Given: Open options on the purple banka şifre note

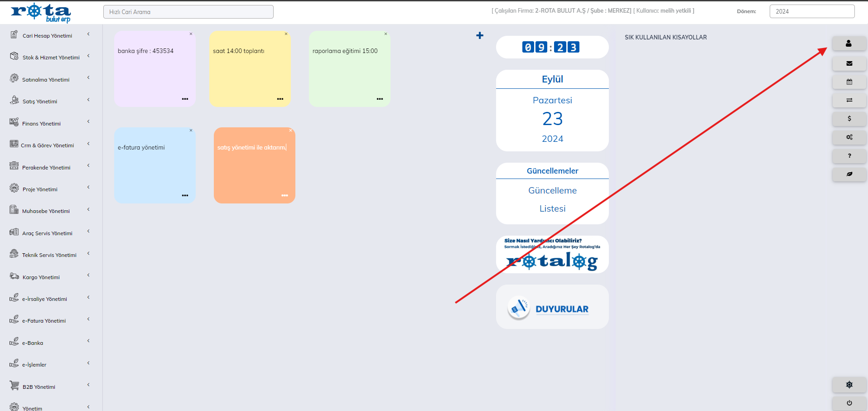Looking at the screenshot, I should [x=185, y=99].
